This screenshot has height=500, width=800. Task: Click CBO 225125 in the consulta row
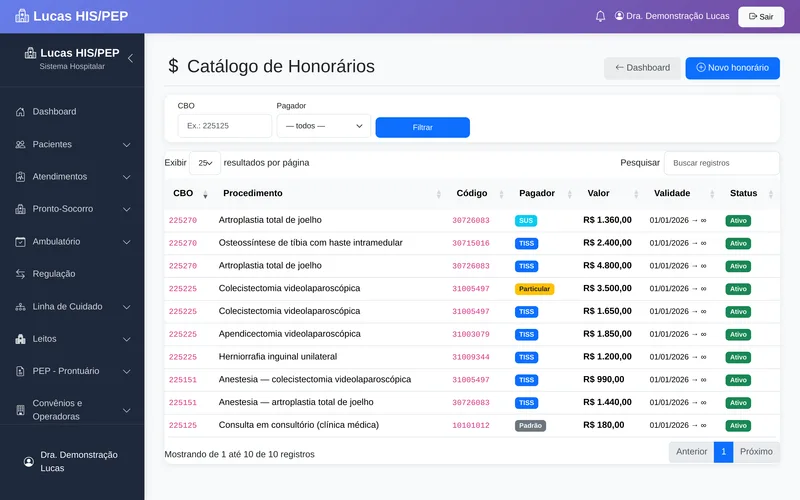pyautogui.click(x=183, y=425)
